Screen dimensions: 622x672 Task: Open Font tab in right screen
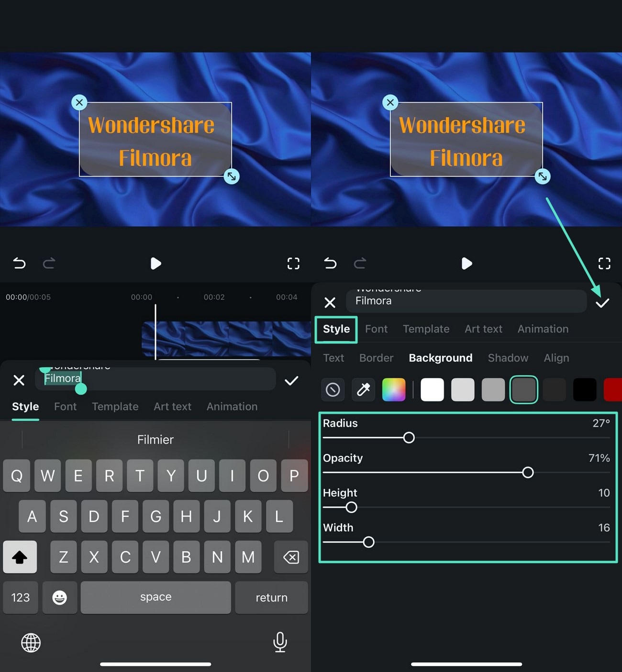pos(376,329)
